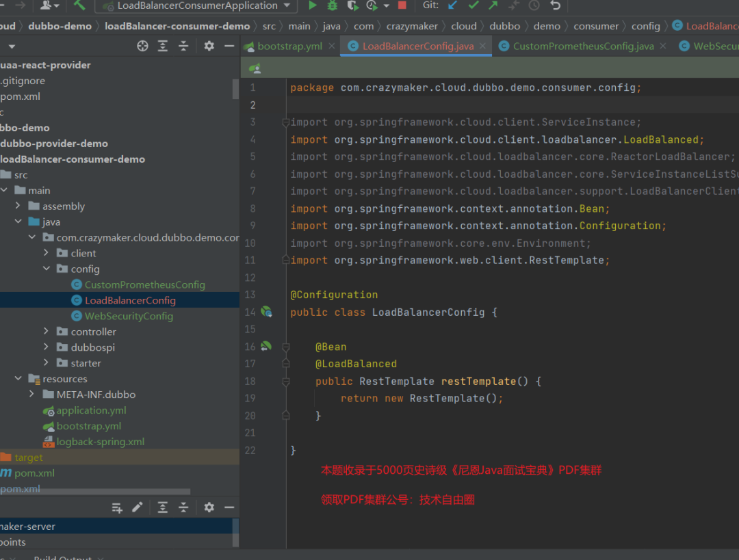739x560 pixels.
Task: Click the locate file crosshair in Project panel
Action: [142, 46]
